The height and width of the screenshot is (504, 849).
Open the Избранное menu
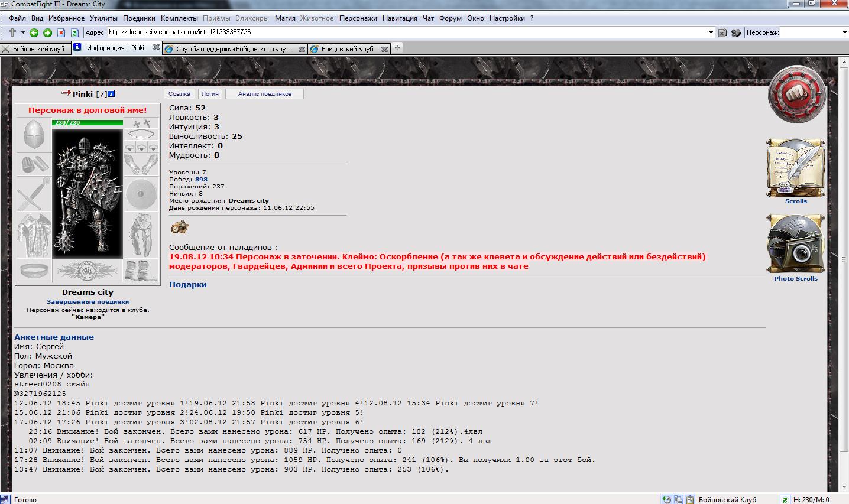pyautogui.click(x=66, y=18)
